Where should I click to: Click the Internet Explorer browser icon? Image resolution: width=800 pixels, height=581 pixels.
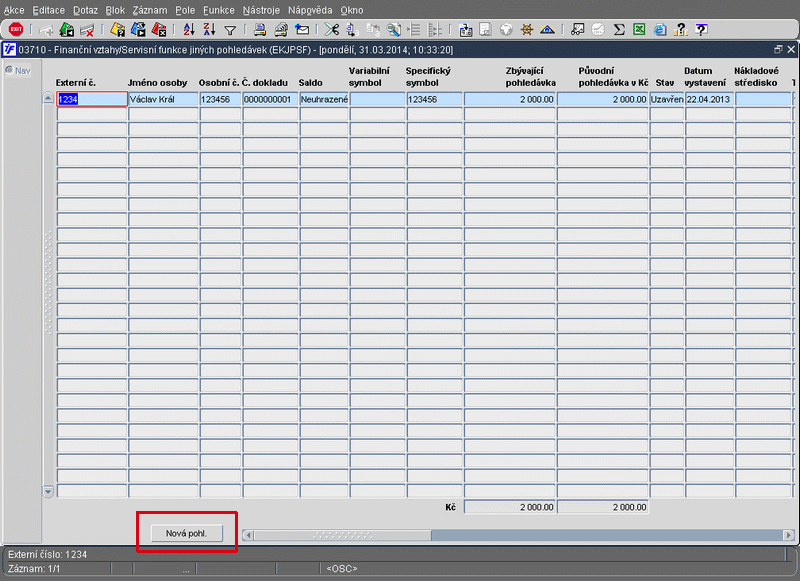660,30
